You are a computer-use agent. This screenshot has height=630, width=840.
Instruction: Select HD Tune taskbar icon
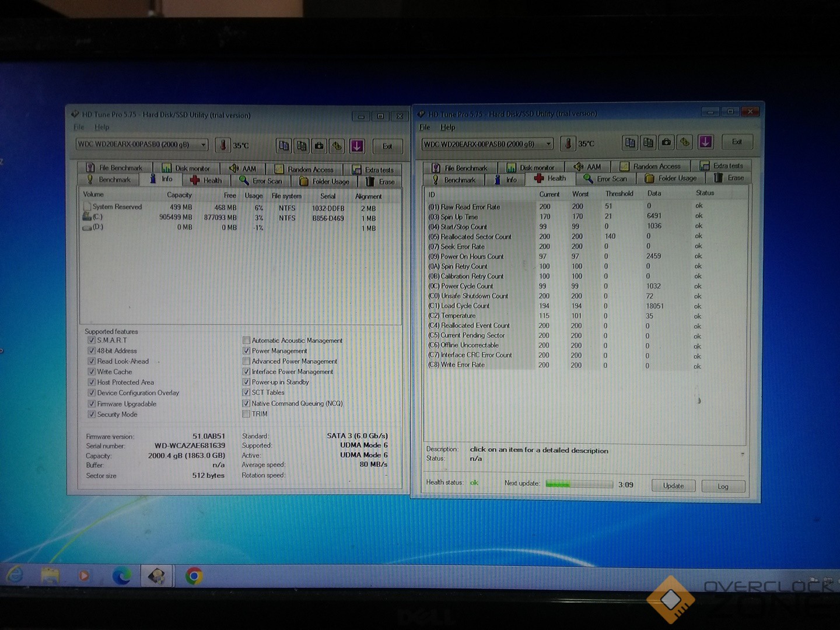156,576
